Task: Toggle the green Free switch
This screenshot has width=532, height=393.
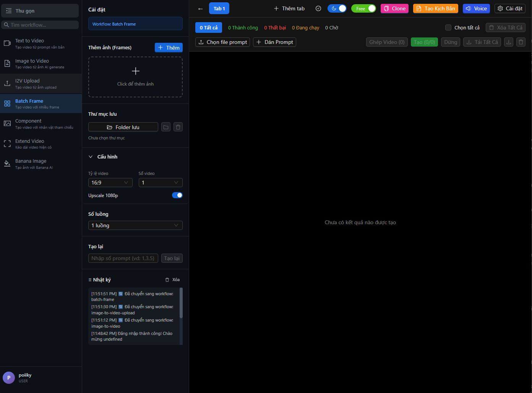Action: click(363, 8)
